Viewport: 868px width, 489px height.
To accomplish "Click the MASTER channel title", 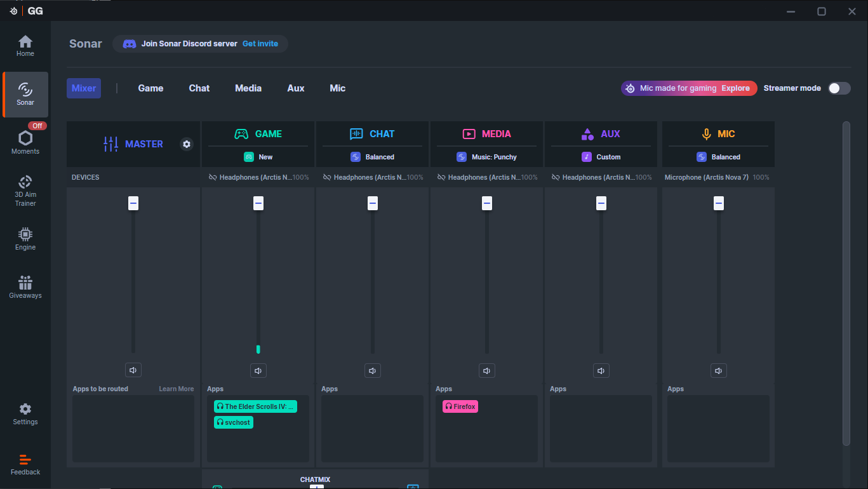I will pos(144,144).
